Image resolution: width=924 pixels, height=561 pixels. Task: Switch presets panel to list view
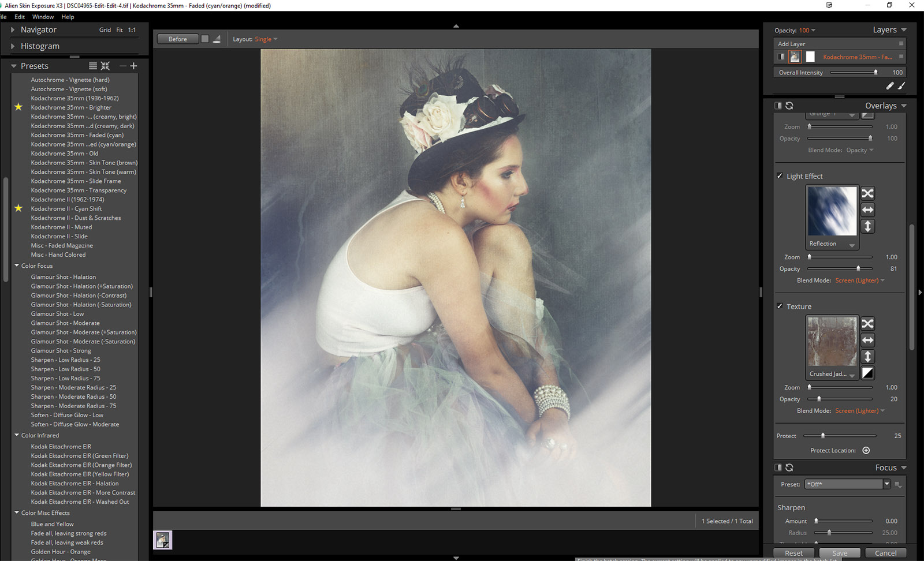92,66
